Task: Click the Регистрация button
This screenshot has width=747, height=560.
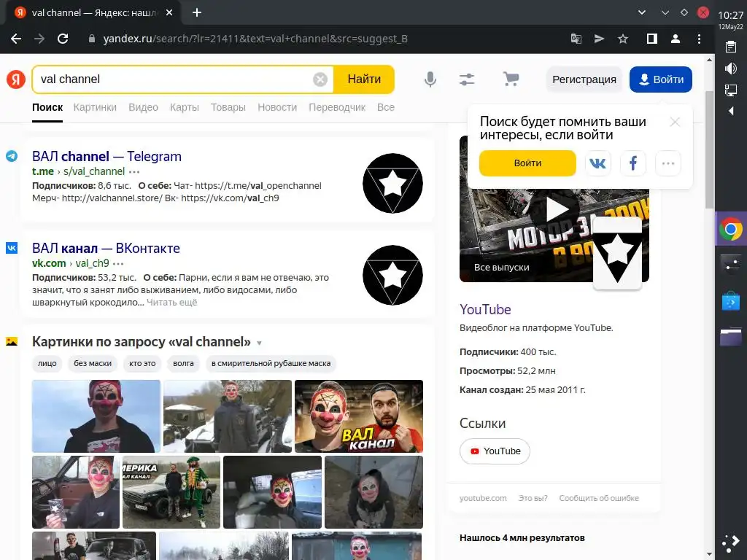Action: (x=584, y=79)
